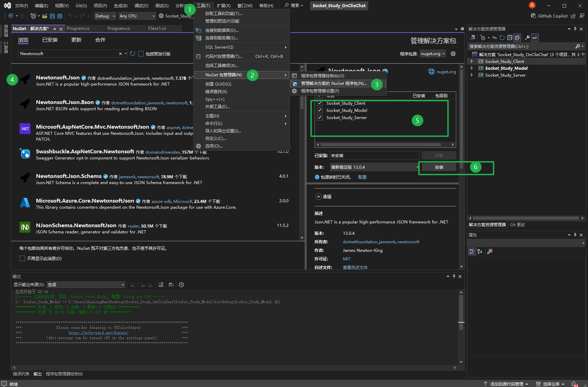Open Any CPU platform dropdown
The image size is (588, 387).
point(137,16)
